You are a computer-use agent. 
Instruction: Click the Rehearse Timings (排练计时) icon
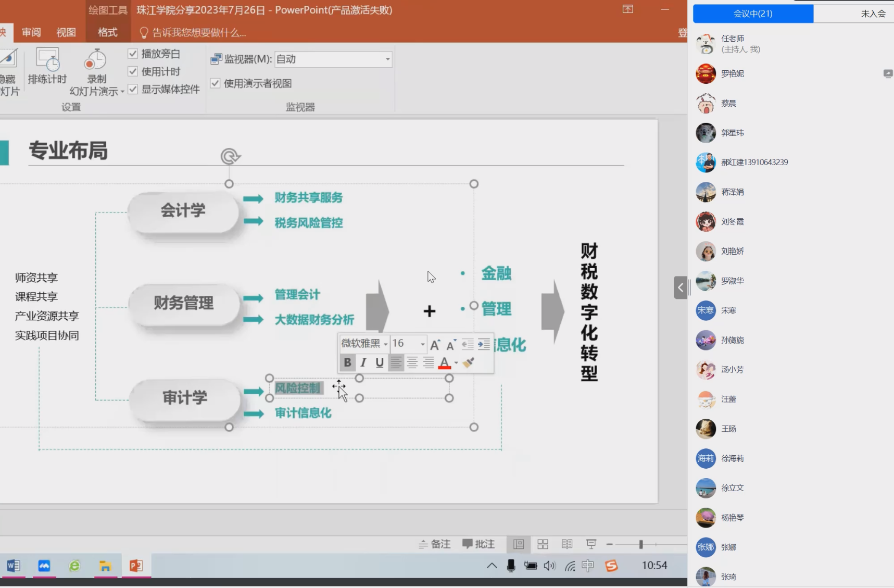point(47,66)
